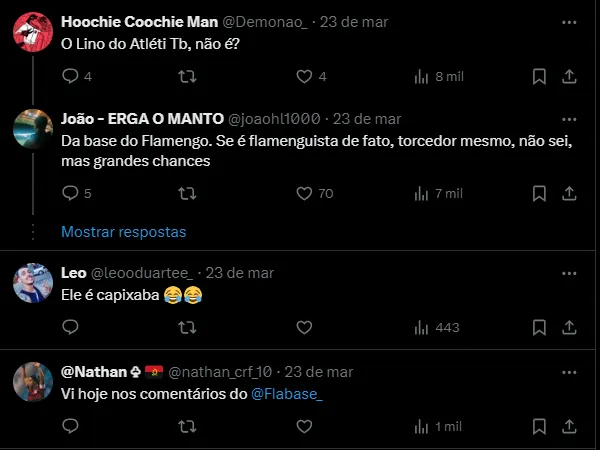Expand replies with Mostrar respostas

tap(124, 231)
